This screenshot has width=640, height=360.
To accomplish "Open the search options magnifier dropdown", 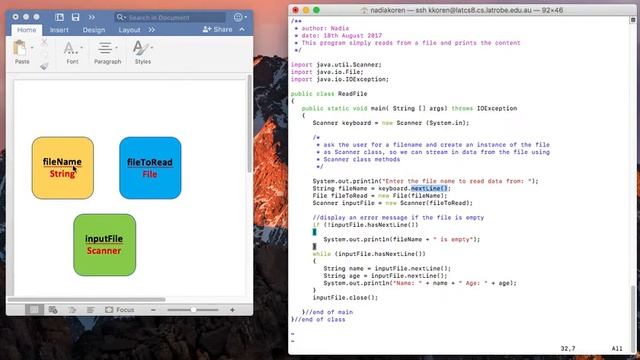I will pos(121,17).
